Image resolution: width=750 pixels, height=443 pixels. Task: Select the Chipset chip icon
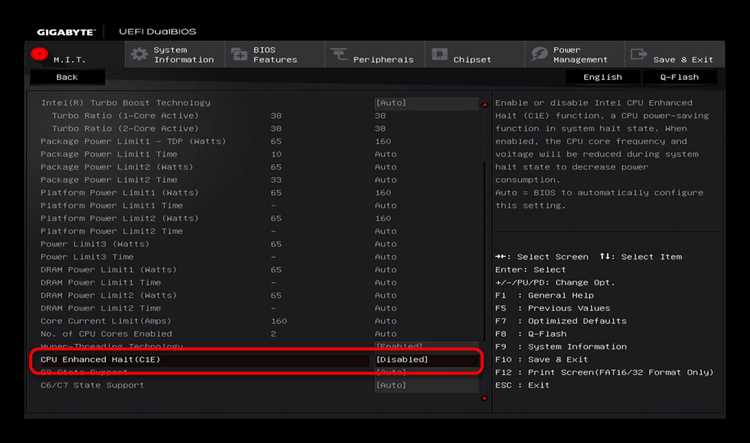pos(440,54)
